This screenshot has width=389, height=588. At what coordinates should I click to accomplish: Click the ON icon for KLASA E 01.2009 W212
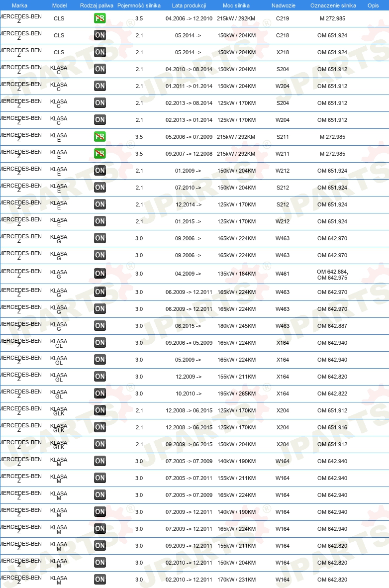100,171
